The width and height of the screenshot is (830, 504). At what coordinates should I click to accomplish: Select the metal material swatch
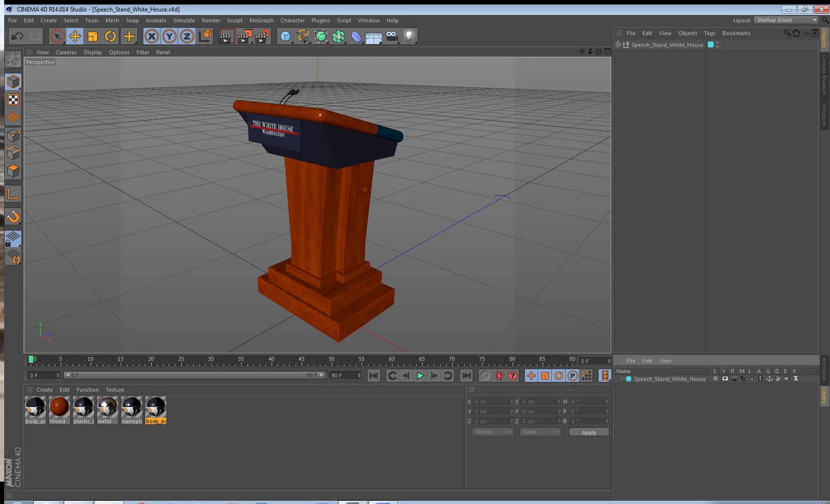coord(107,410)
